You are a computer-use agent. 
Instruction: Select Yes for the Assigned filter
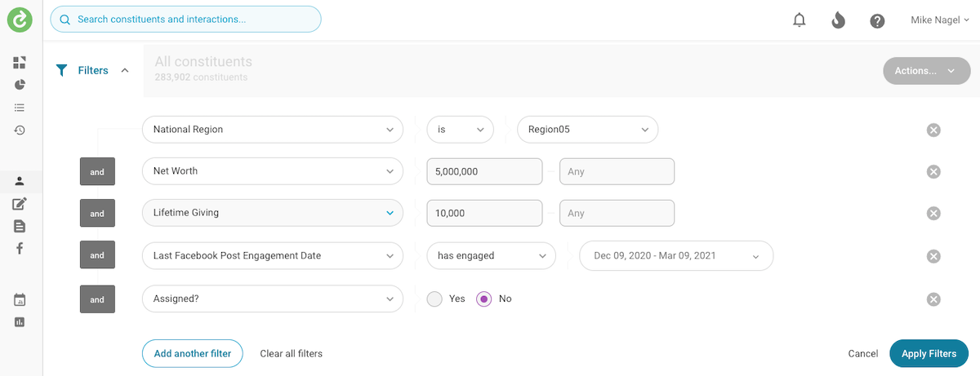click(x=435, y=299)
